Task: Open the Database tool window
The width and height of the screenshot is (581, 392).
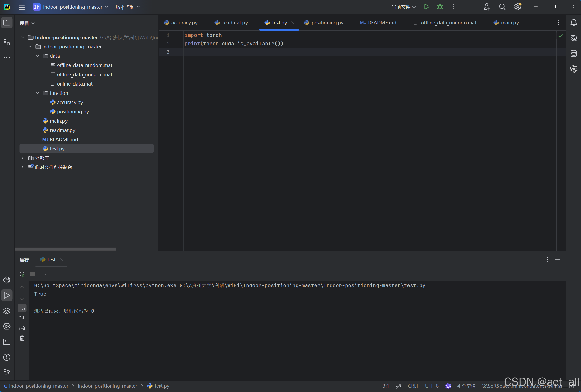Action: [x=574, y=54]
